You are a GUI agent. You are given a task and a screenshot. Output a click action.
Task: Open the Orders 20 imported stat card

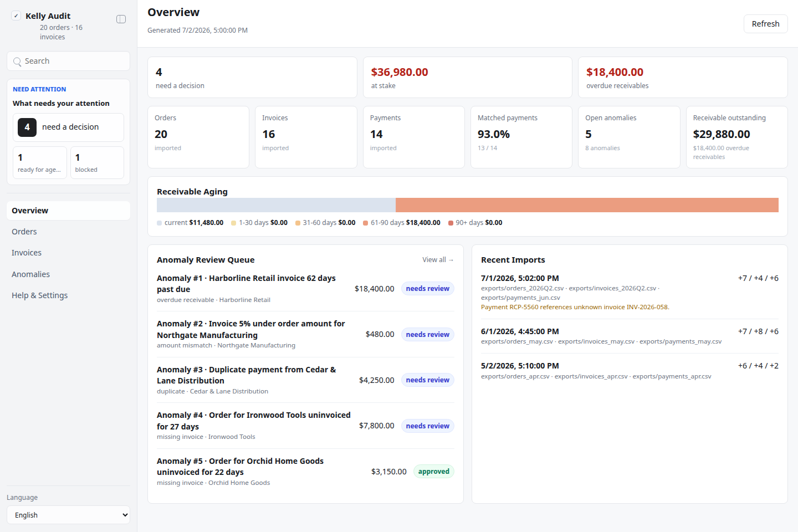(x=198, y=137)
